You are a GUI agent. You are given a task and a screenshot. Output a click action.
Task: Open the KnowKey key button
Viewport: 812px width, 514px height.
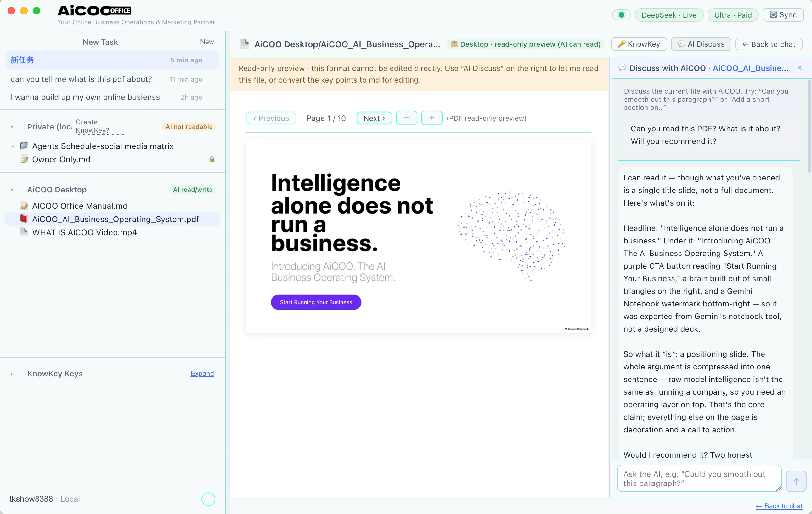click(x=639, y=44)
